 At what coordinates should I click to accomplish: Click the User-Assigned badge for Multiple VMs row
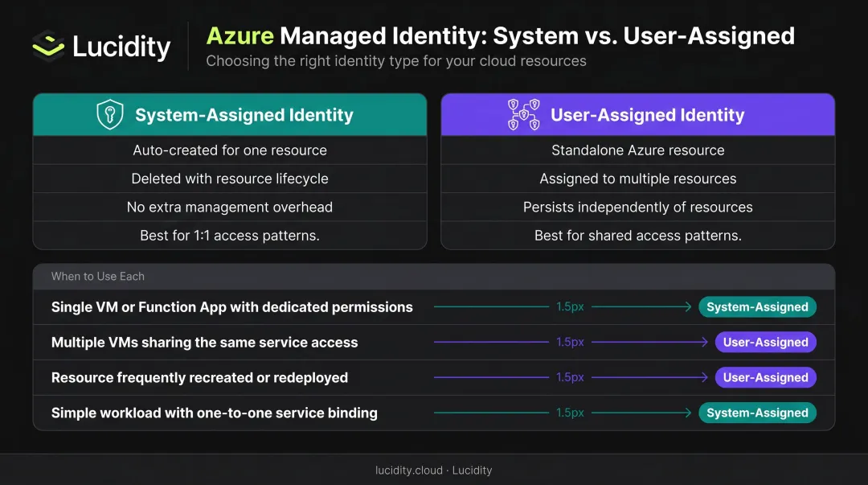click(766, 343)
